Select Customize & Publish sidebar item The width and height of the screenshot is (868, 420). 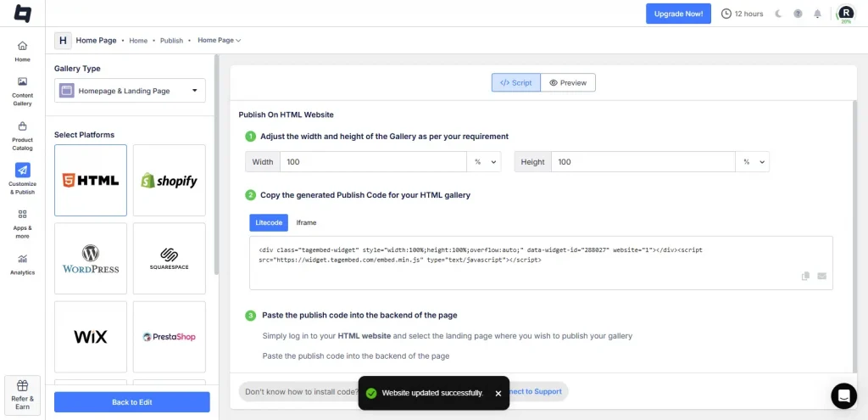(23, 180)
